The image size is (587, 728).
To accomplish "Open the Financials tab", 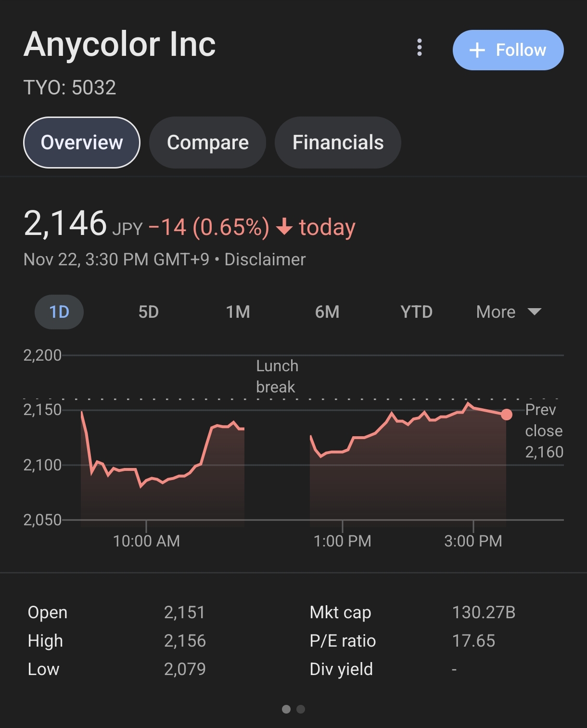I will point(338,143).
